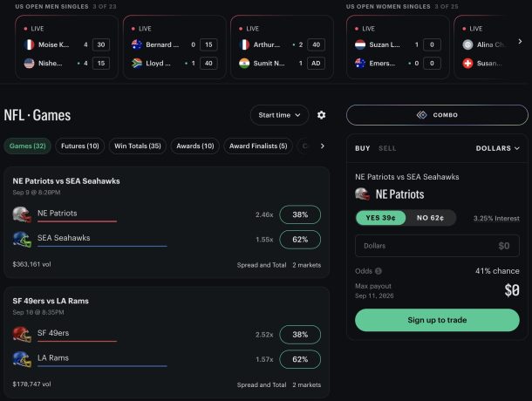Screen dimensions: 532x401
Task: Click the NE Patriots helmet icon in games list
Action: click(x=22, y=214)
